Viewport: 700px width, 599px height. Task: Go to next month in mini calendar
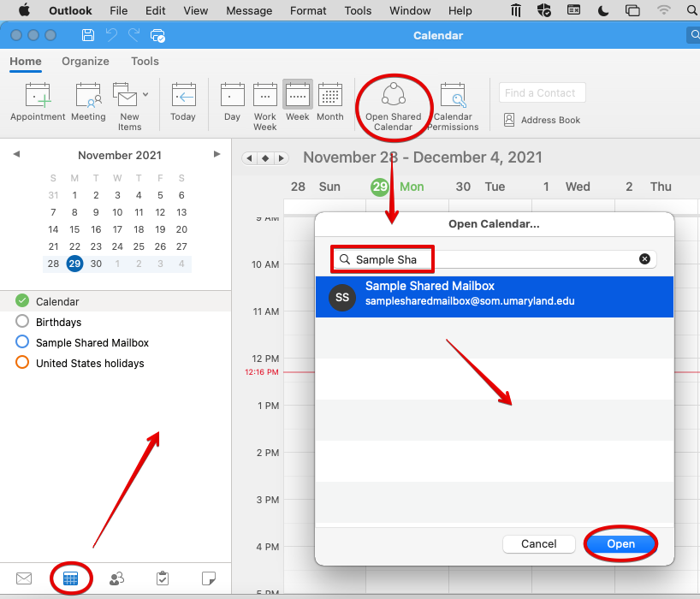click(217, 155)
